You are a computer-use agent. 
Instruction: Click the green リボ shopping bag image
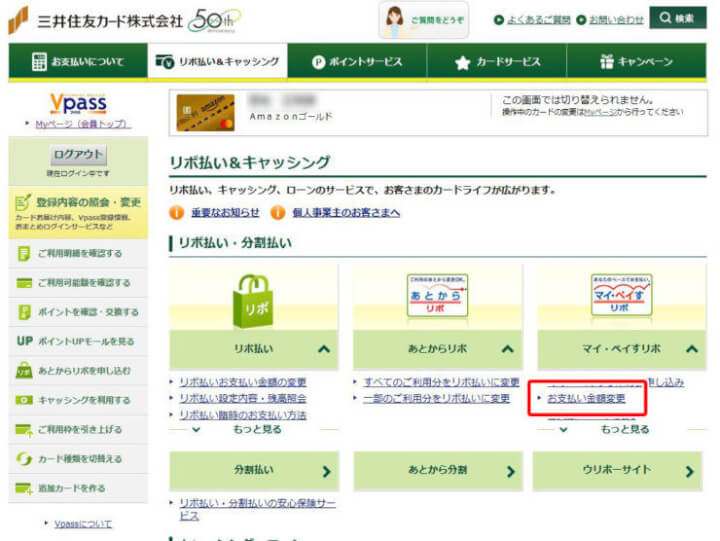coord(253,301)
